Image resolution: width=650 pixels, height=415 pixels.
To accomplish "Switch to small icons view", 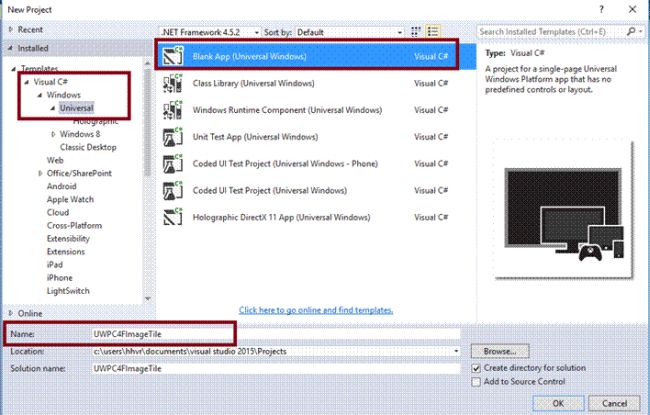I will point(415,32).
